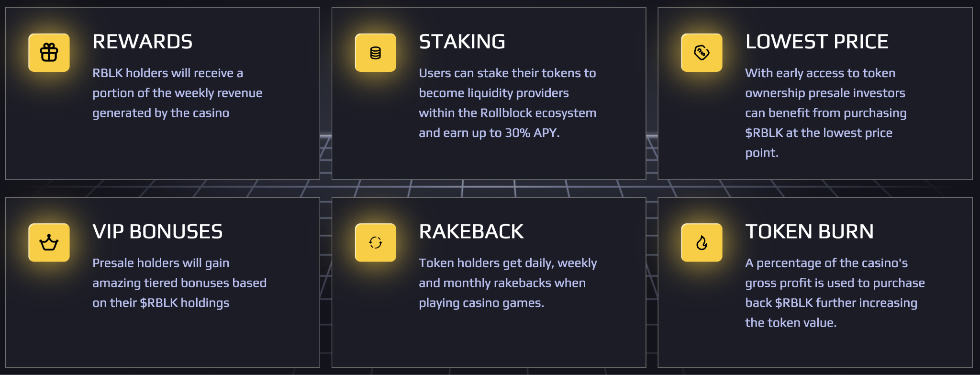The image size is (980, 375).
Task: Click the tiered bonuses description text
Action: click(x=179, y=283)
